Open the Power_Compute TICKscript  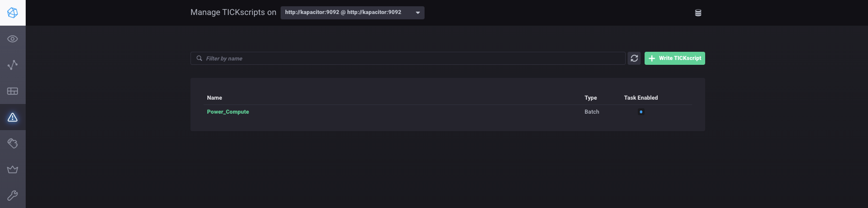(228, 112)
